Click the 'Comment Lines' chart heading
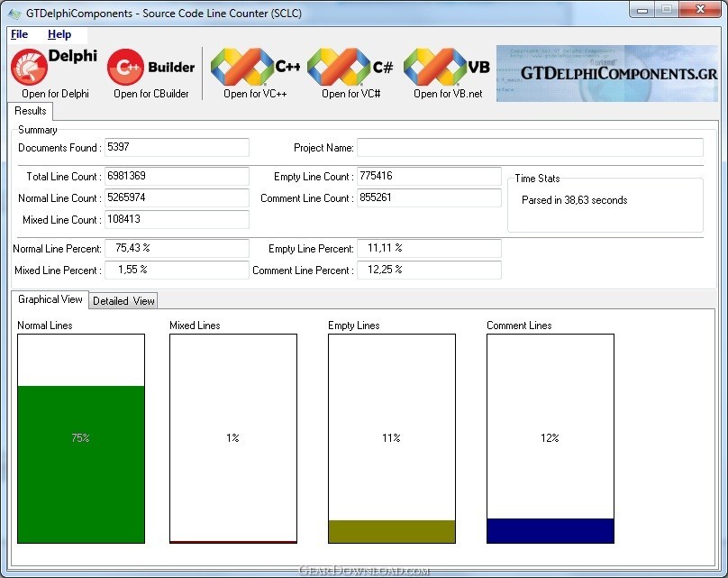This screenshot has height=578, width=728. click(519, 326)
